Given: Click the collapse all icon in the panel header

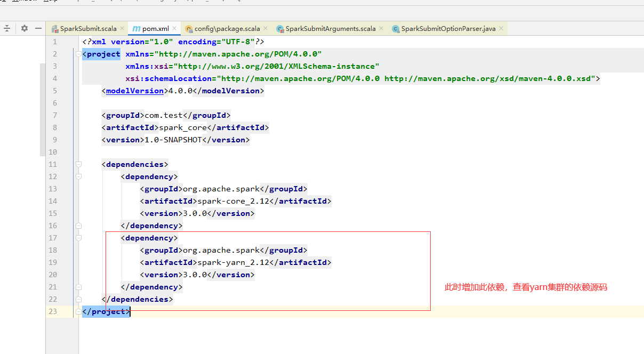Looking at the screenshot, I should click(7, 28).
